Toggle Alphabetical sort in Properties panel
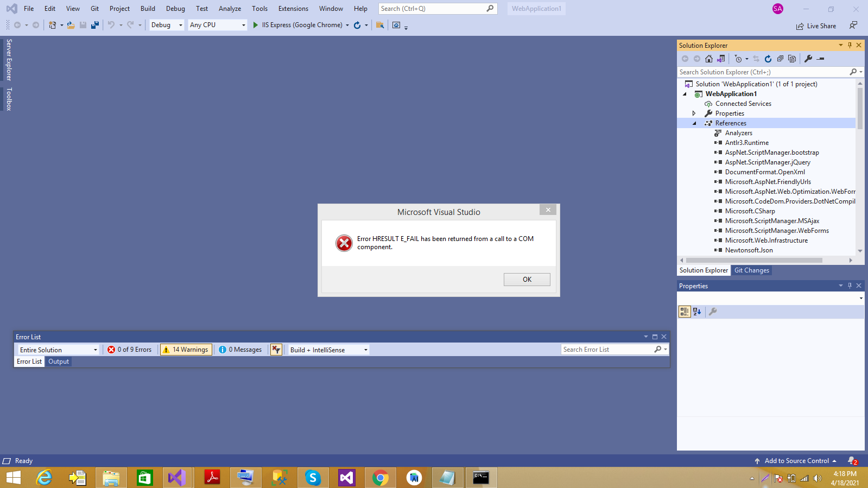This screenshot has width=868, height=488. pos(698,312)
